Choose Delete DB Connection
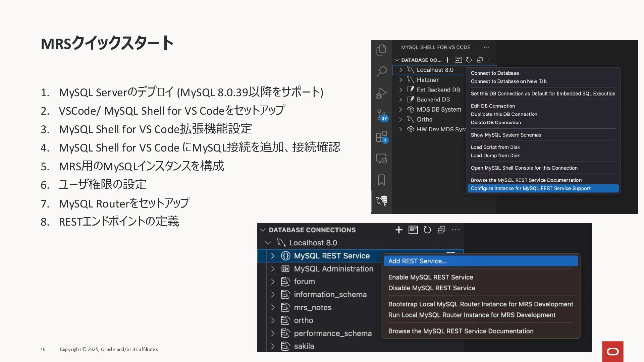This screenshot has width=644, height=362. coord(496,122)
